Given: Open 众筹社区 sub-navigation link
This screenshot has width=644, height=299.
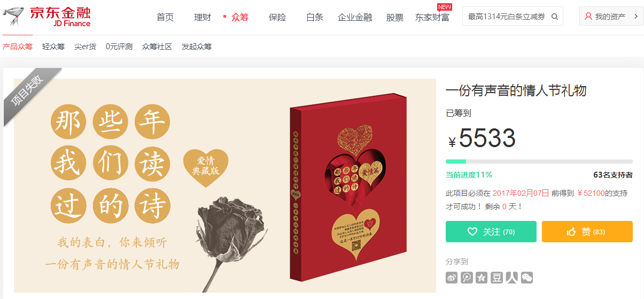Looking at the screenshot, I should [x=157, y=47].
